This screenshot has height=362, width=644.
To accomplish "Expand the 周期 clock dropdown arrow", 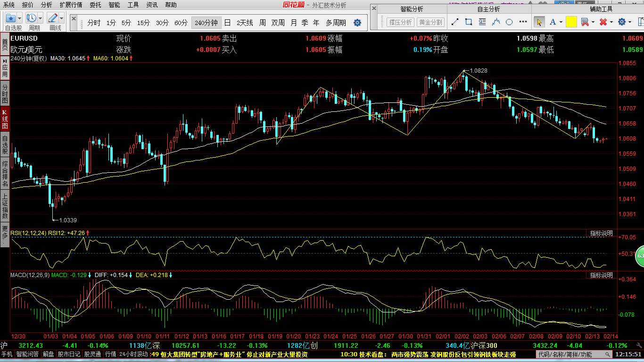I will [40, 18].
